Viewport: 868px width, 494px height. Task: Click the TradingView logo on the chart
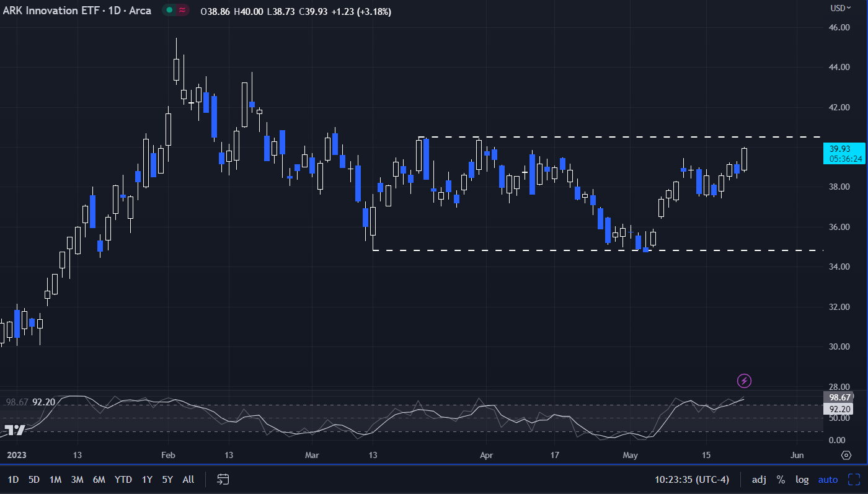[x=14, y=430]
